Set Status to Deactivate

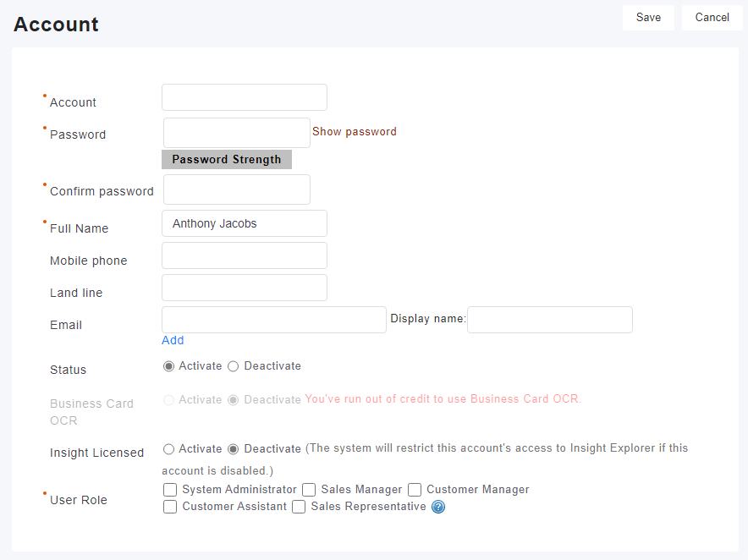(234, 366)
